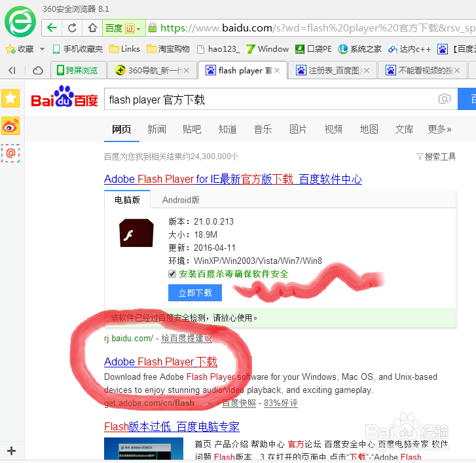Screen dimensions: 476x463
Task: Open the sidebar mail @ icon
Action: pos(10,153)
